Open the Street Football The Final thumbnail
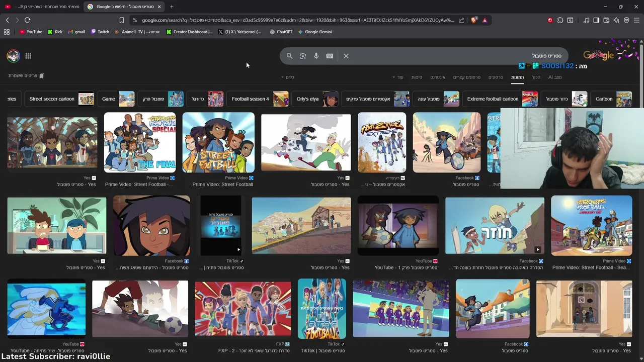Viewport: 644px width, 362px height. pos(140,142)
